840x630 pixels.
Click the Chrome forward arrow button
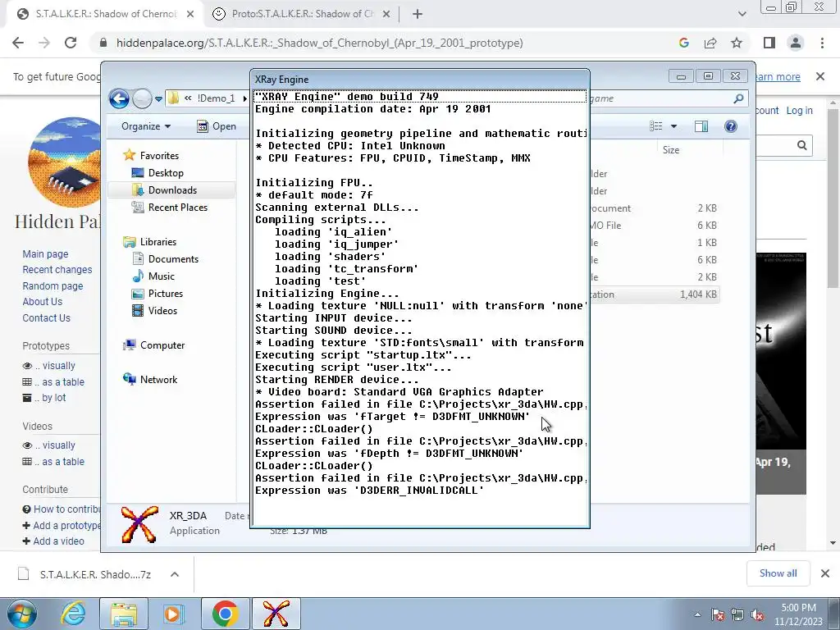44,43
